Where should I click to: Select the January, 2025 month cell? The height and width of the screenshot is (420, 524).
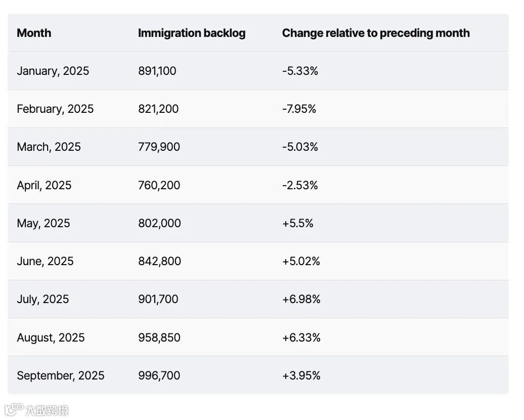pyautogui.click(x=53, y=71)
